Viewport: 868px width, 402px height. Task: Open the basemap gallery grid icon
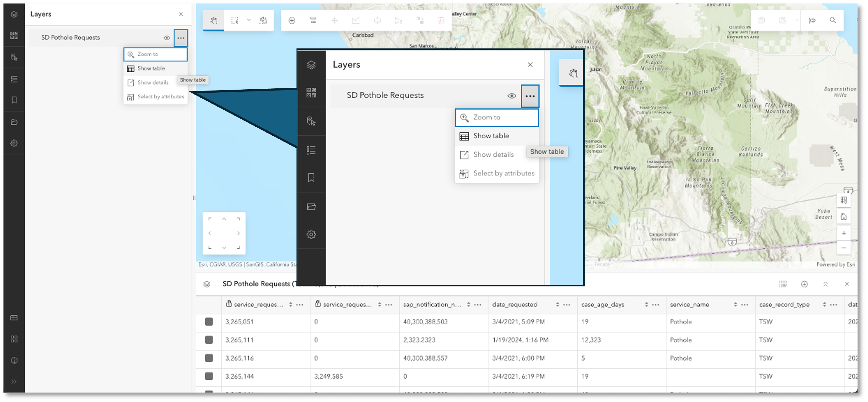click(x=14, y=36)
